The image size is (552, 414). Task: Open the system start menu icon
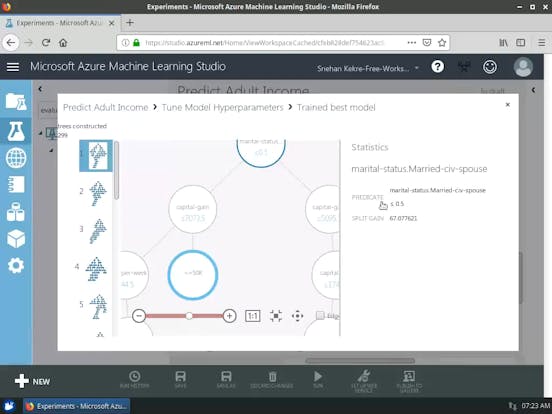[x=10, y=406]
